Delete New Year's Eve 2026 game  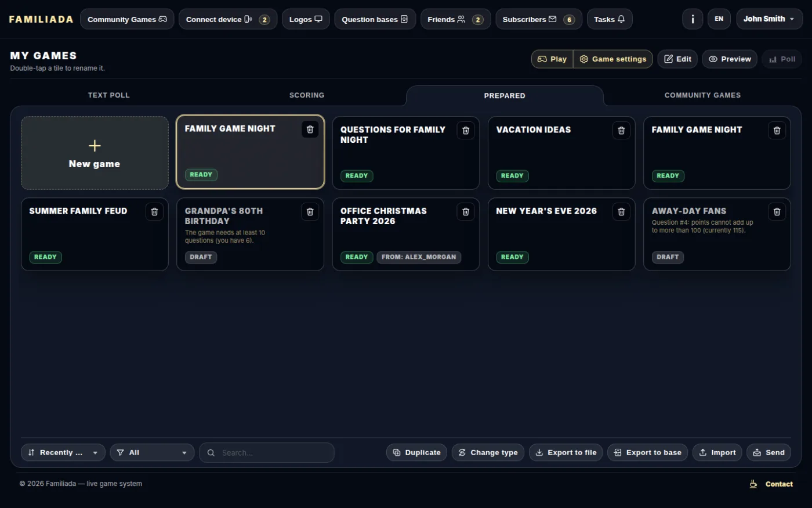coord(621,212)
